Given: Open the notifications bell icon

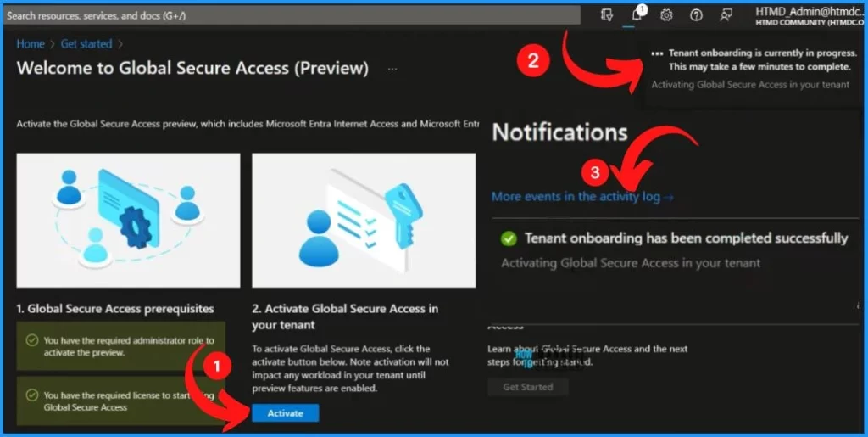Looking at the screenshot, I should click(x=637, y=15).
